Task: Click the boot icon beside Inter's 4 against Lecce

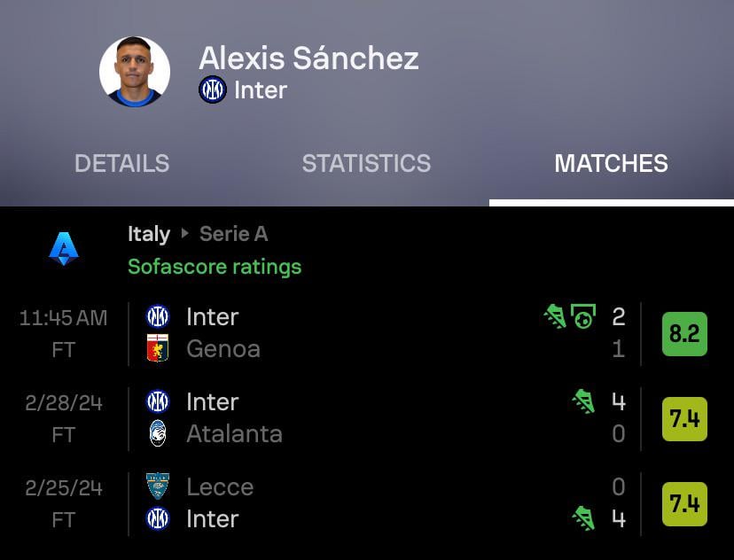Action: (582, 519)
